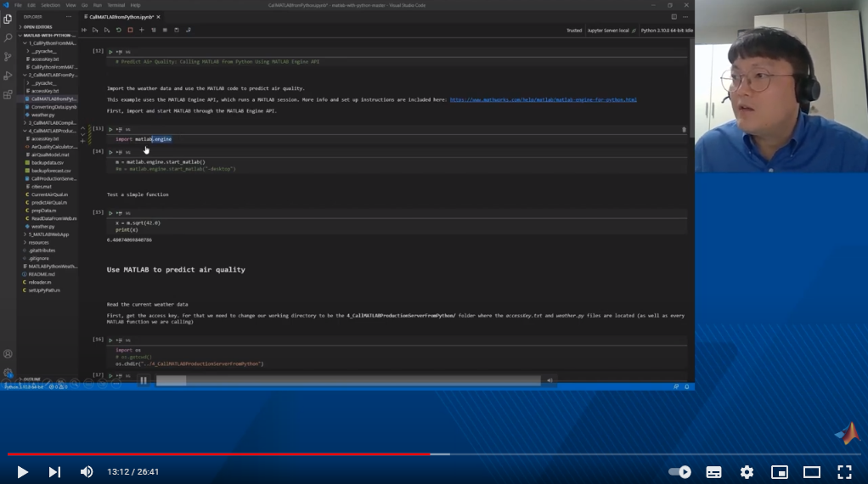Select the Python 3.10.0 64-bit kernel picker
This screenshot has height=484, width=868.
(x=667, y=31)
